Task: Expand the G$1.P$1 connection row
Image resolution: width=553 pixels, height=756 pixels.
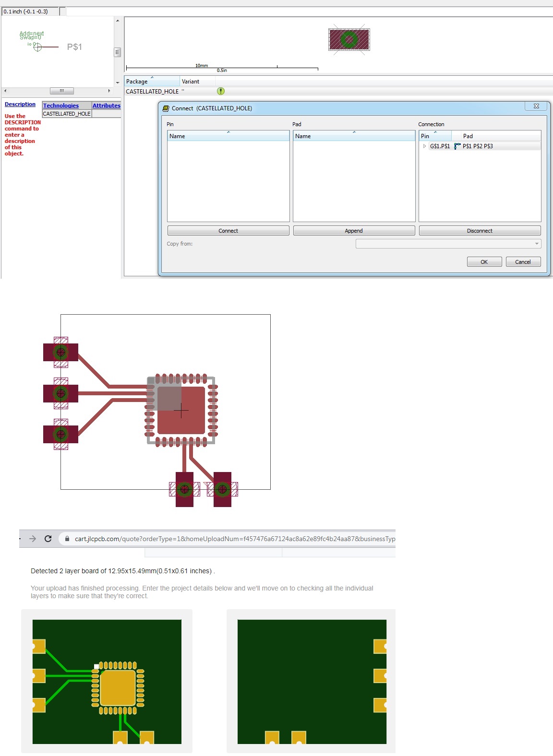Action: 424,146
